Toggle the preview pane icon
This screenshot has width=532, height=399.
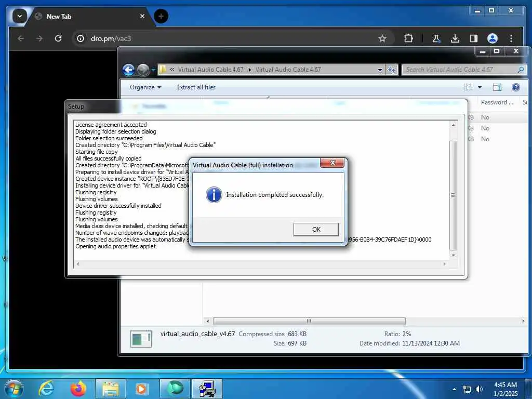pos(497,87)
